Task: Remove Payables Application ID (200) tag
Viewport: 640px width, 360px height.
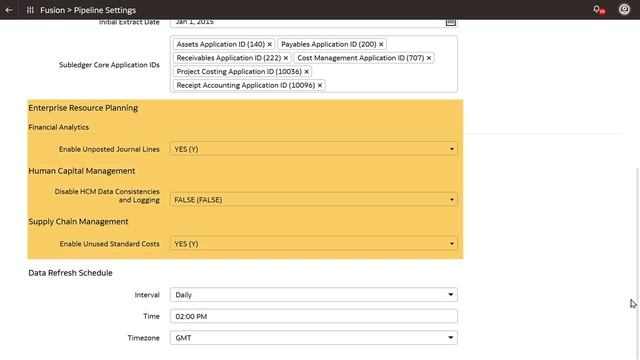Action: coord(381,44)
